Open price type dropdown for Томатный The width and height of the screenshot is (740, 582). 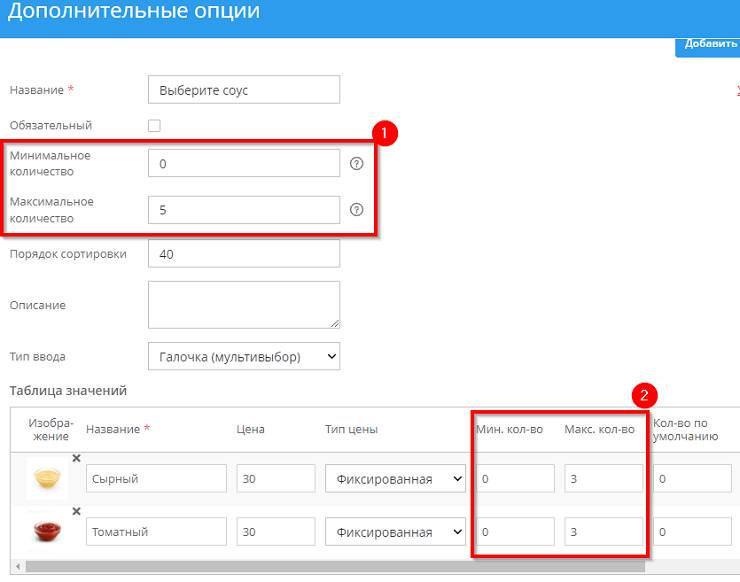[x=395, y=532]
